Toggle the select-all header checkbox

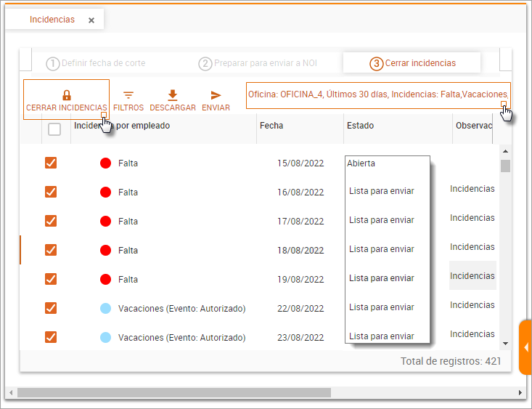[x=54, y=129]
